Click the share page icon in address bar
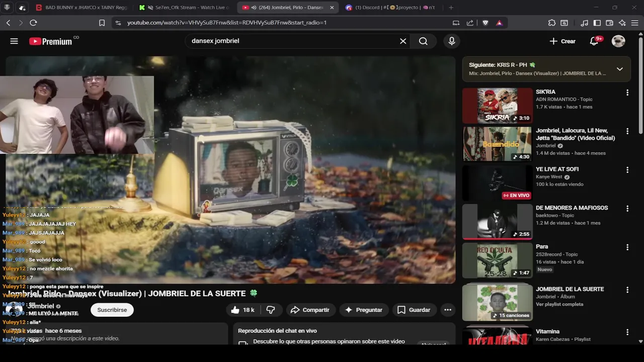 pyautogui.click(x=470, y=23)
